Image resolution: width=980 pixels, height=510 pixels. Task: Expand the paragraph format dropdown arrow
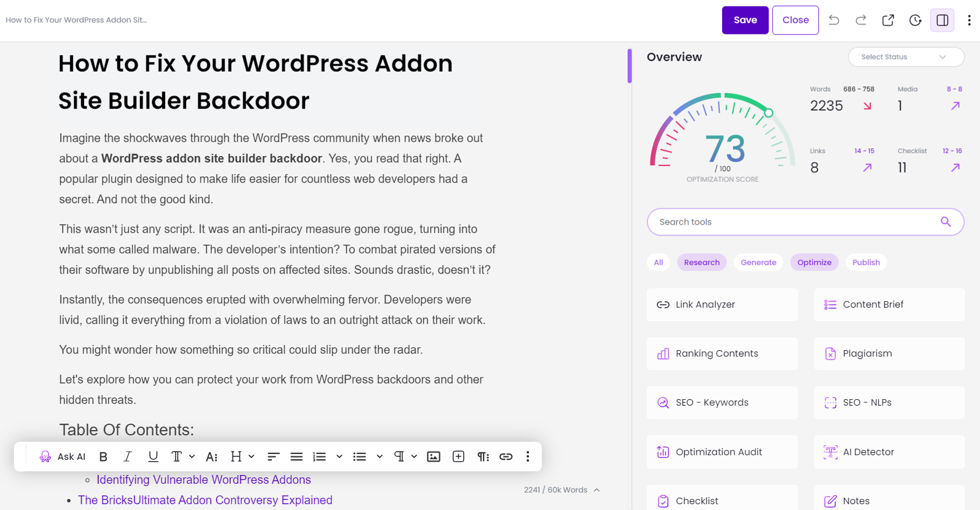coord(414,456)
